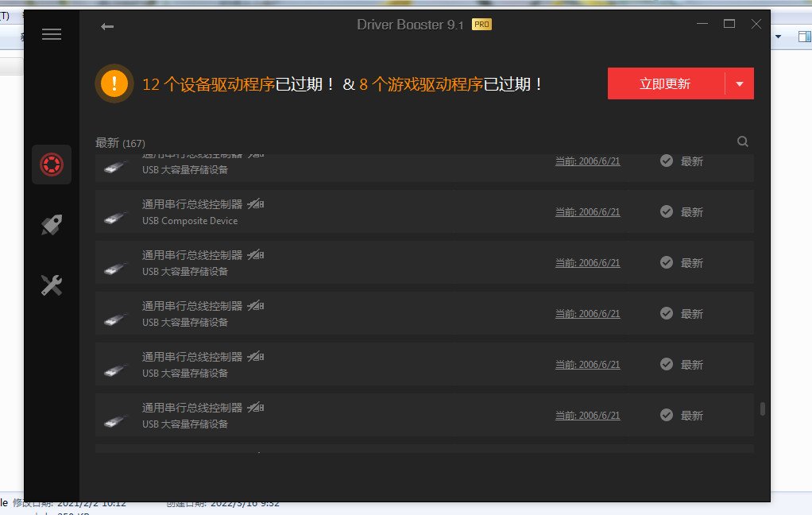812x515 pixels.
Task: Open the Tools wrench icon in sidebar
Action: pos(51,285)
